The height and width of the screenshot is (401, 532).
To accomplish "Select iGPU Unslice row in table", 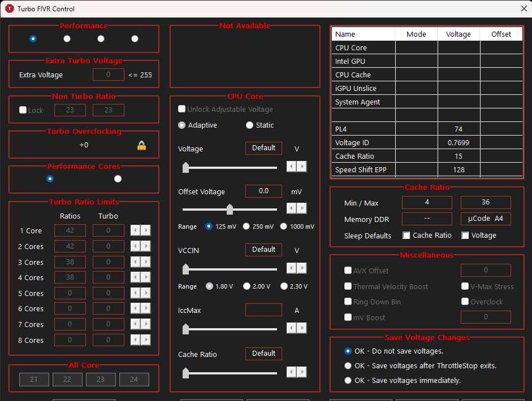I will [x=427, y=89].
